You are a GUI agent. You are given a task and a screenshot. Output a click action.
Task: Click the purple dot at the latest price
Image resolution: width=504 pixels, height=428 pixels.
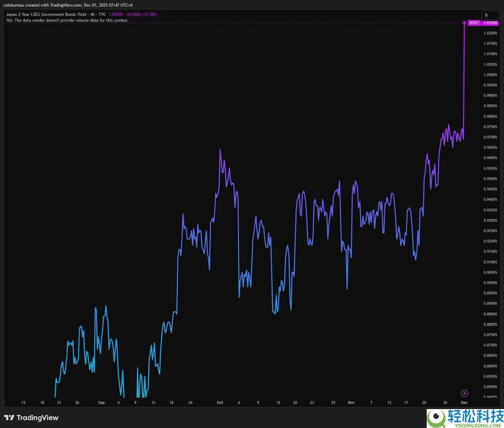pos(464,23)
